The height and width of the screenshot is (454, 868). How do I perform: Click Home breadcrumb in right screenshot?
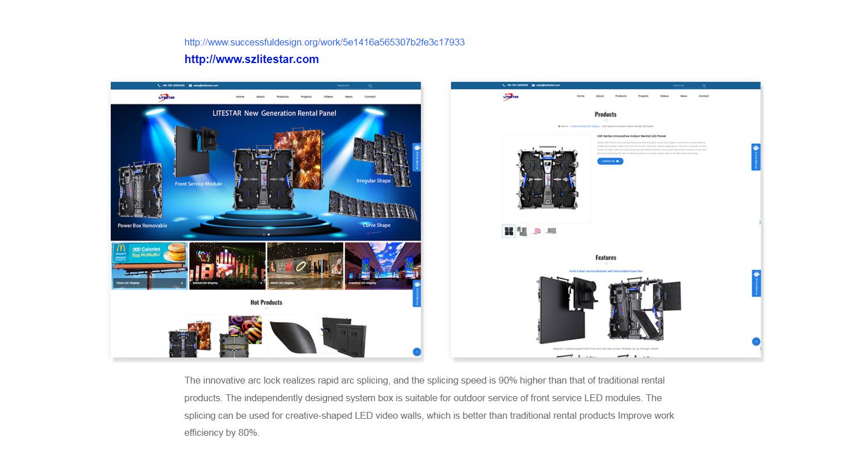pos(563,126)
